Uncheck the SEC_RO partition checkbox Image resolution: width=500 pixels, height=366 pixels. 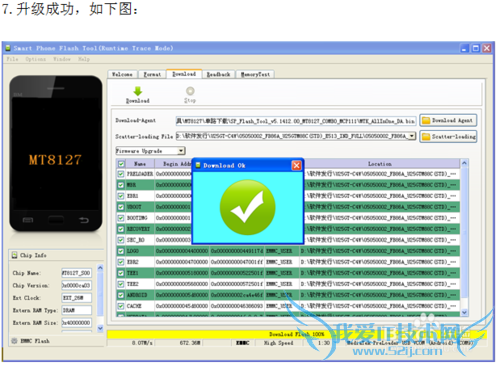pos(121,240)
